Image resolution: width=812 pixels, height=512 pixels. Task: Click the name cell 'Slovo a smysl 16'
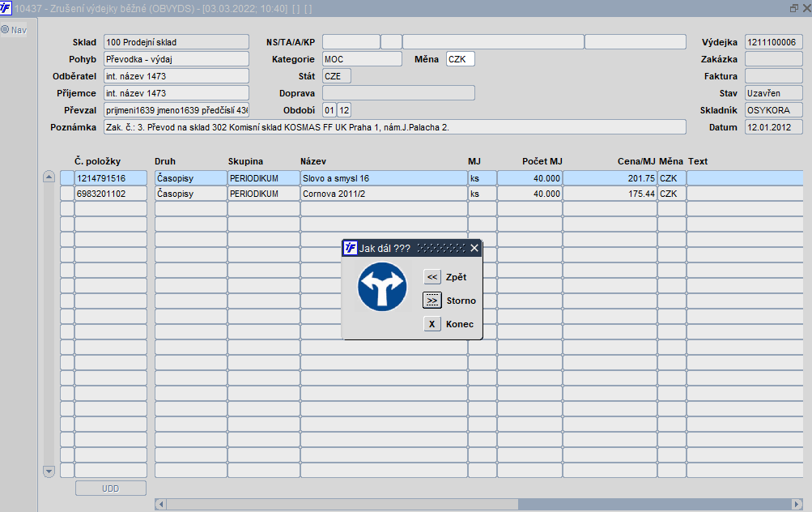[384, 178]
